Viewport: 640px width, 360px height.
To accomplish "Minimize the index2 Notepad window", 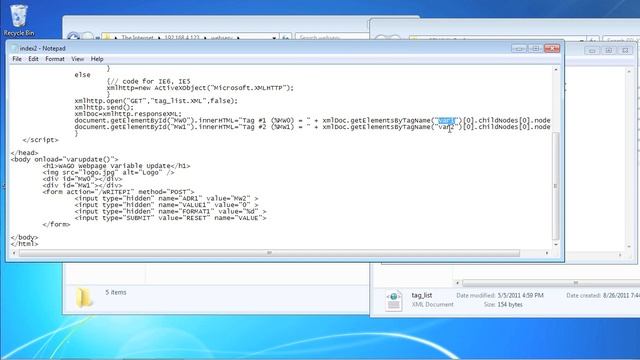I will (x=519, y=49).
